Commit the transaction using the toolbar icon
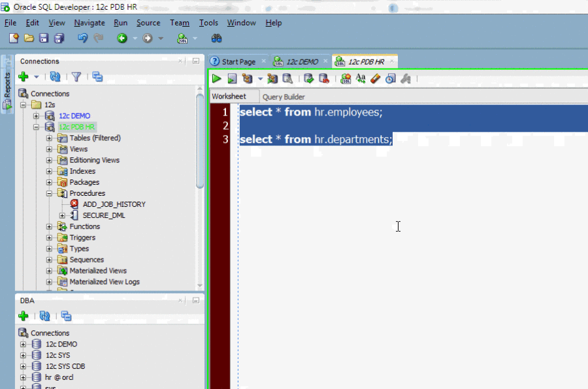 (308, 78)
